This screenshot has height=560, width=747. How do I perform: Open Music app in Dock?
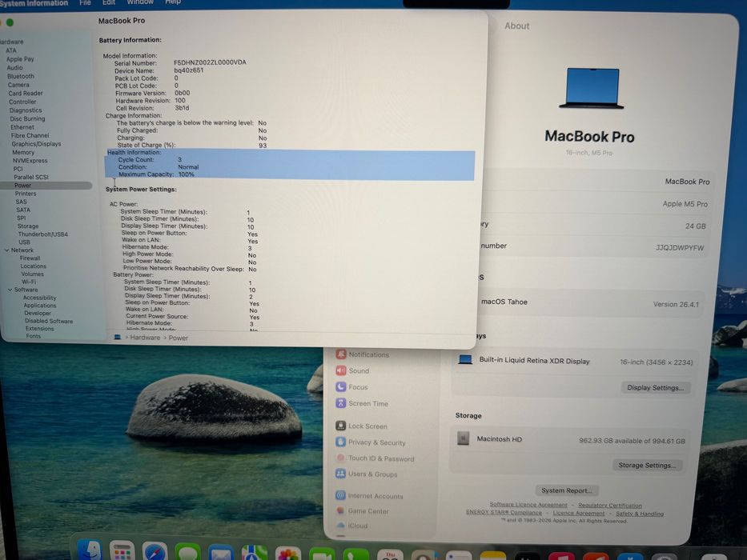click(561, 556)
